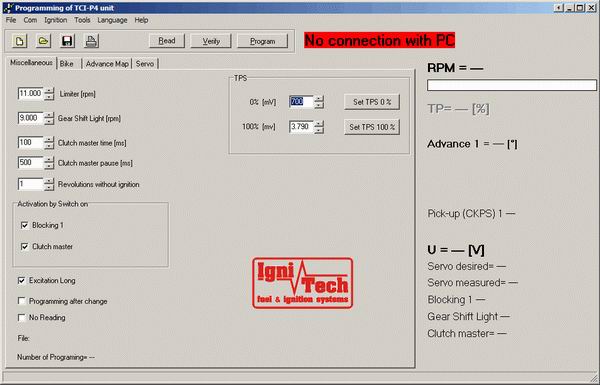Click the Clutch master pause input field
600x385 pixels.
(x=31, y=163)
